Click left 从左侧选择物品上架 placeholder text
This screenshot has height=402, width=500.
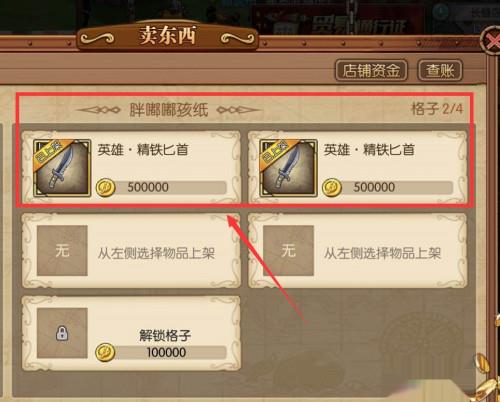[156, 254]
